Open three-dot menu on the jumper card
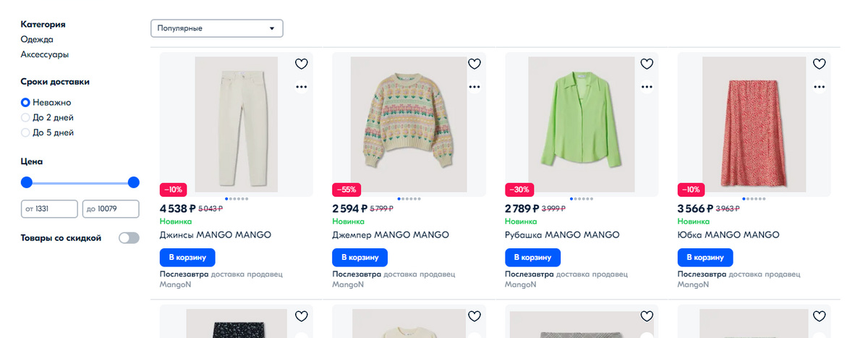Image resolution: width=868 pixels, height=338 pixels. 475,87
